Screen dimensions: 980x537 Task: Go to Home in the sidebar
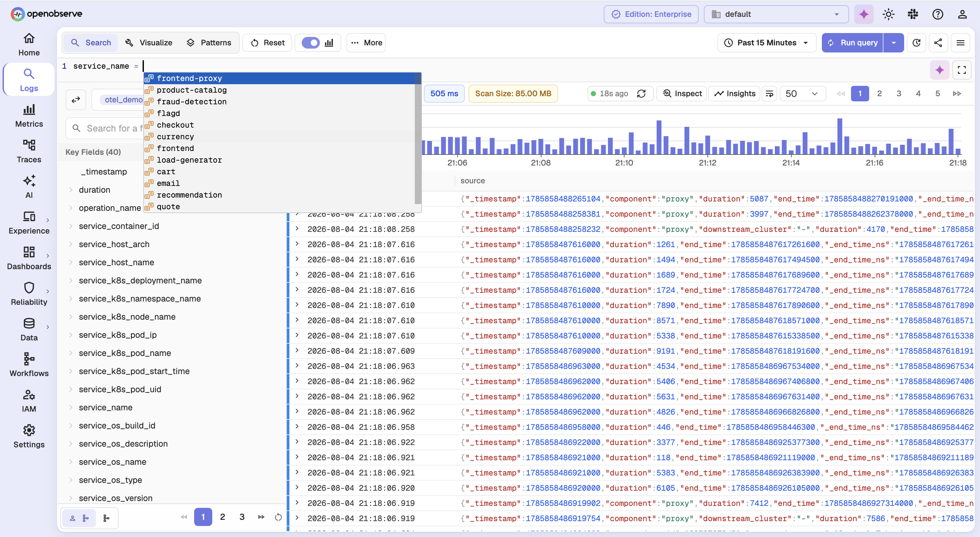coord(29,44)
